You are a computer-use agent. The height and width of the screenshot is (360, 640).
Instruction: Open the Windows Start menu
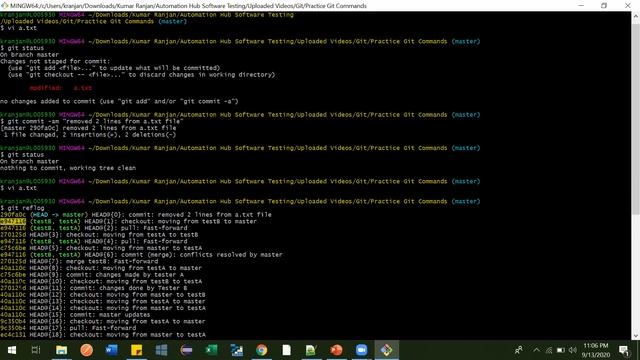click(11, 350)
